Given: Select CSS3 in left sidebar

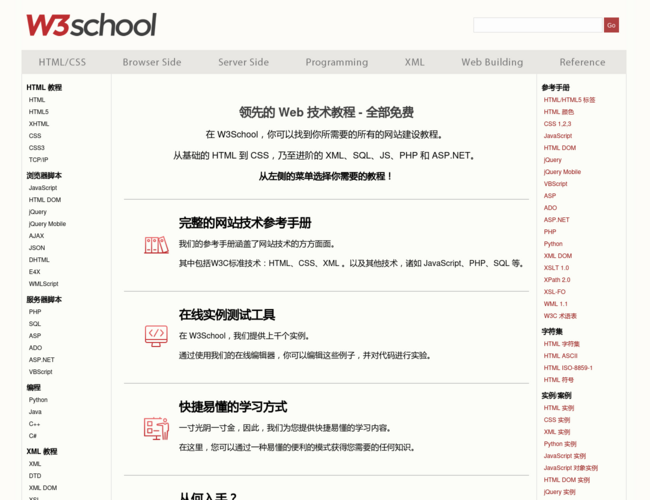Looking at the screenshot, I should click(x=36, y=148).
